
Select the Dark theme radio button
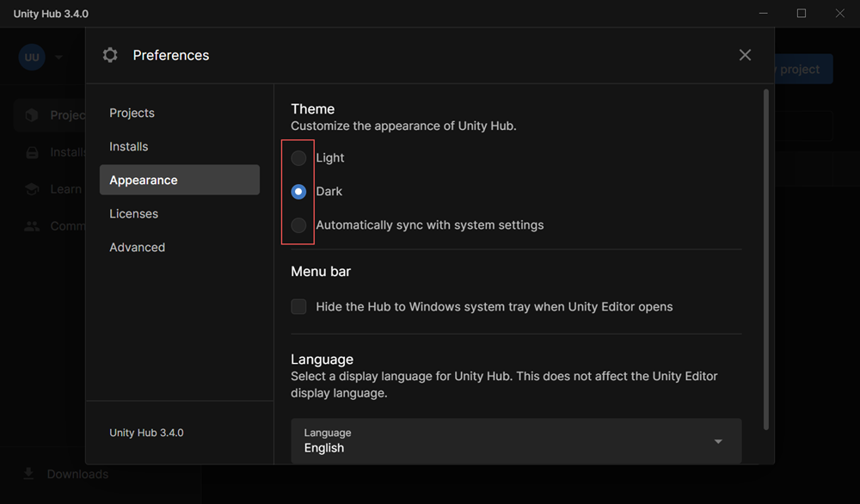298,192
